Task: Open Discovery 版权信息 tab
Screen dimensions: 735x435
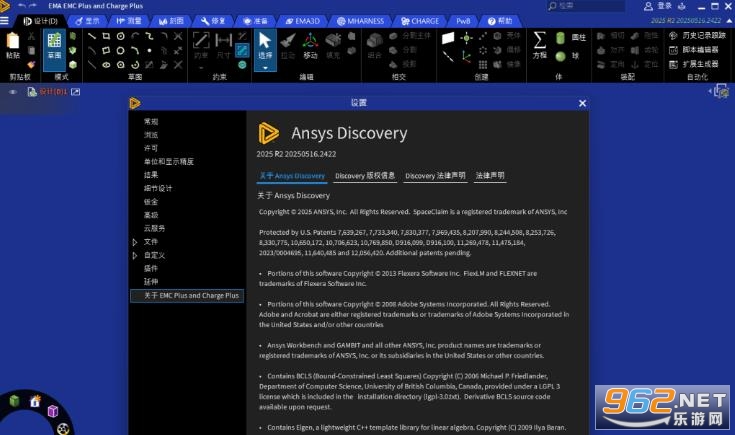Action: [x=365, y=176]
